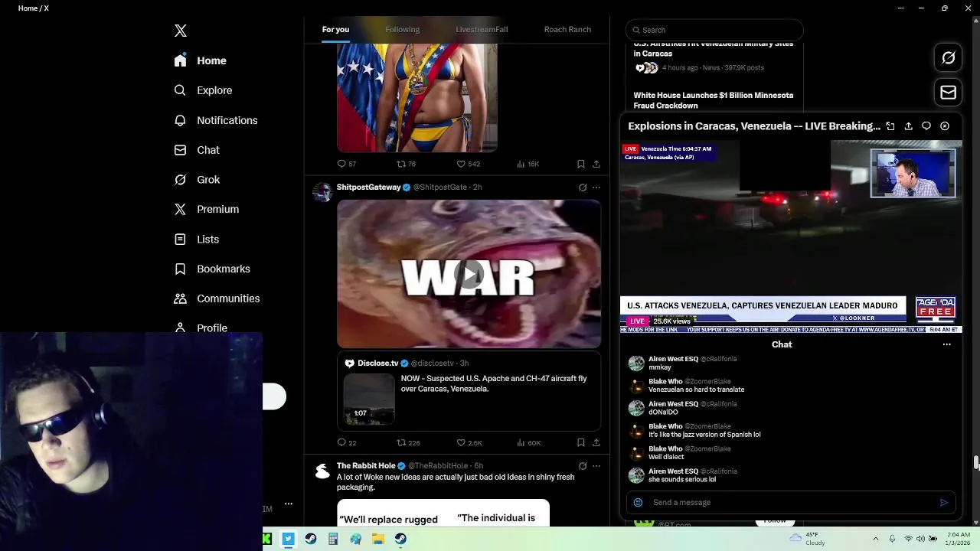980x551 pixels.
Task: Pop out the live broadcast player
Action: pyautogui.click(x=890, y=126)
